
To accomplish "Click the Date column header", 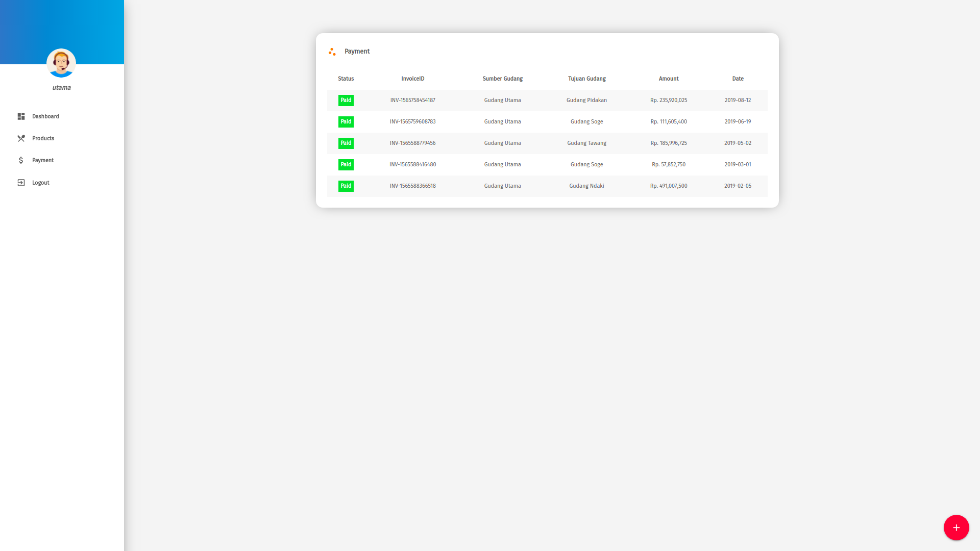I will (738, 79).
